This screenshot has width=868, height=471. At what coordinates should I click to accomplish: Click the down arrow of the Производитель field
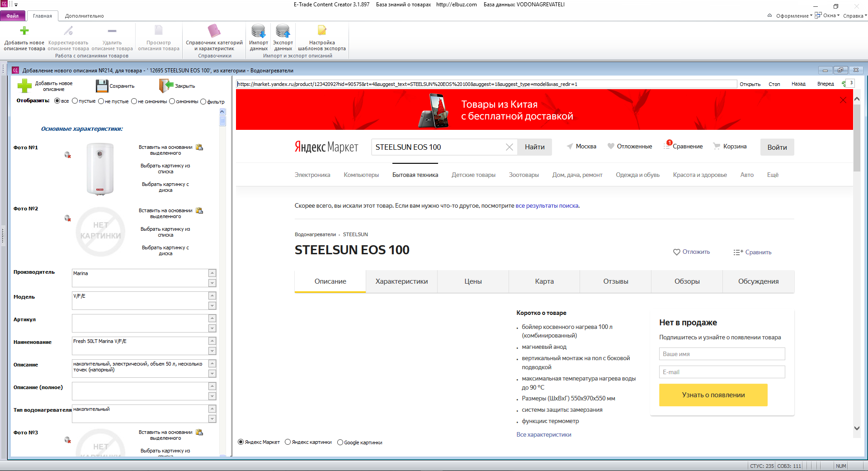[212, 283]
